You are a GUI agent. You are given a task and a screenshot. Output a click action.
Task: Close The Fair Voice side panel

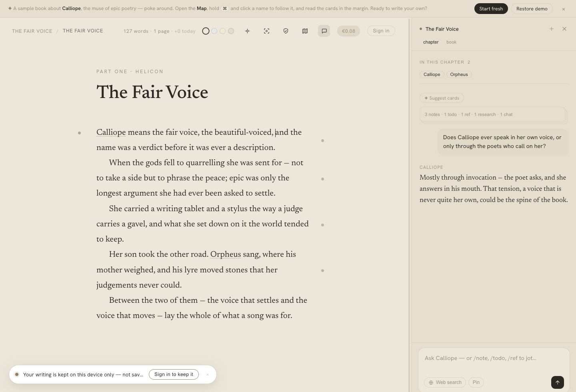564,29
